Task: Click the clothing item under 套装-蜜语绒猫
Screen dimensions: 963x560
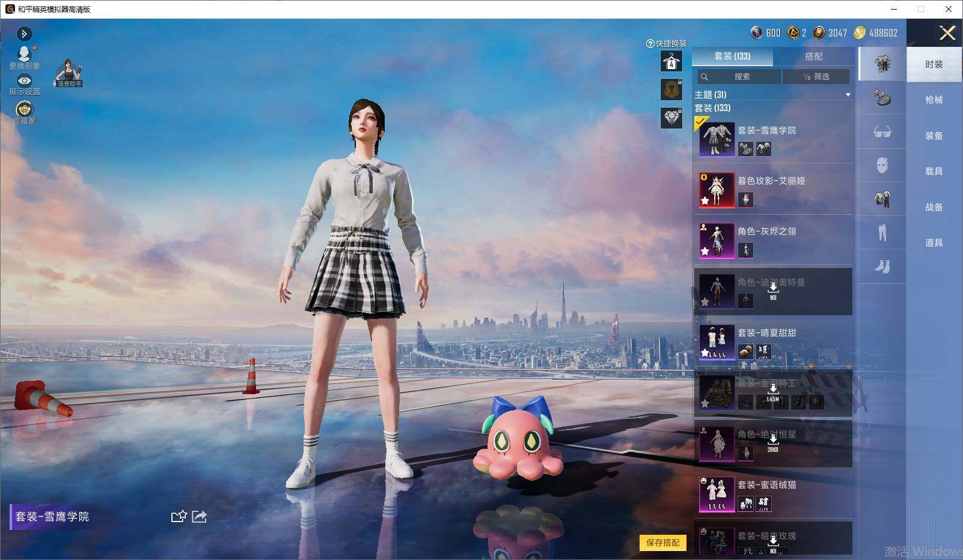Action: coord(763,504)
